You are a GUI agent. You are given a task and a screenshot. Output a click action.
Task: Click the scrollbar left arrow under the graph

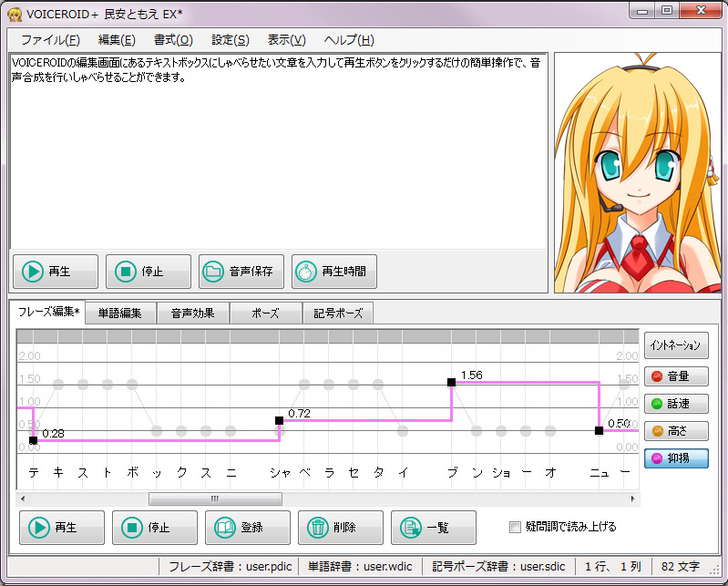click(x=22, y=499)
